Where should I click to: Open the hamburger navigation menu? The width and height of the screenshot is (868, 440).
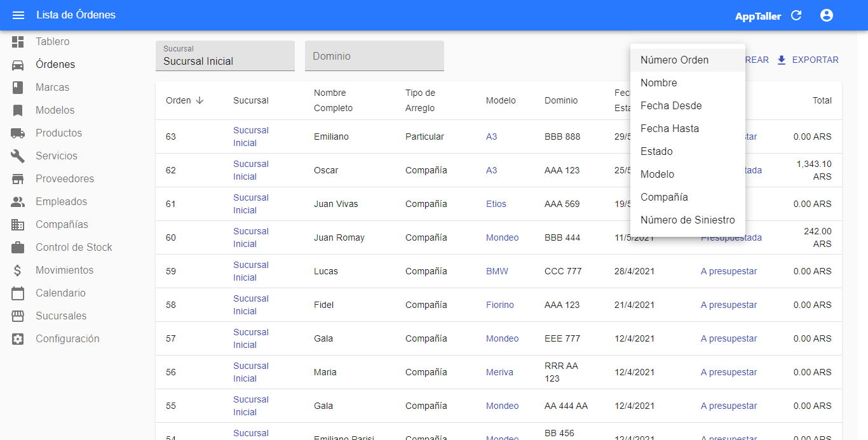pos(18,15)
